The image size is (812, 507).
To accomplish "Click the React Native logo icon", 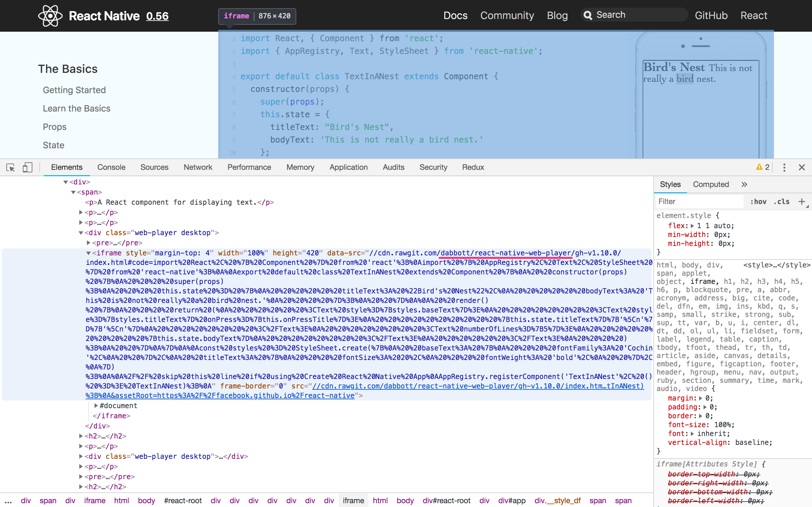I will [x=50, y=16].
